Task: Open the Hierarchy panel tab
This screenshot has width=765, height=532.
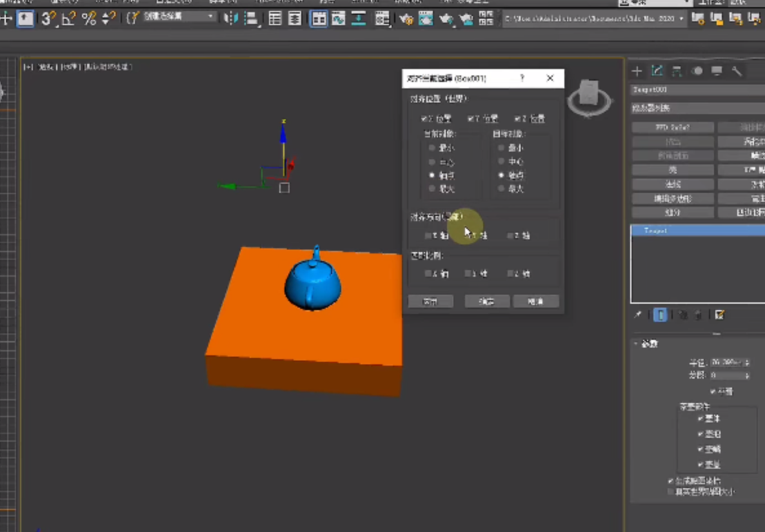Action: tap(677, 71)
